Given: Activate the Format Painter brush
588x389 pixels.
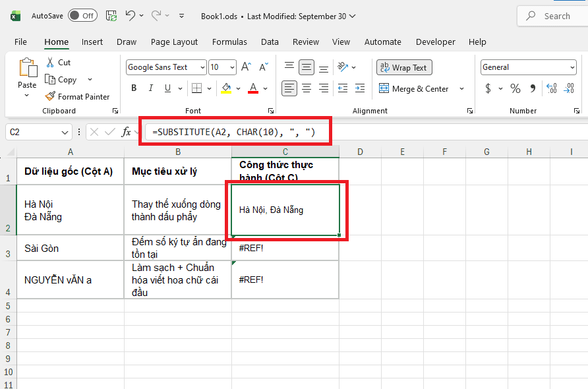Looking at the screenshot, I should (50, 96).
